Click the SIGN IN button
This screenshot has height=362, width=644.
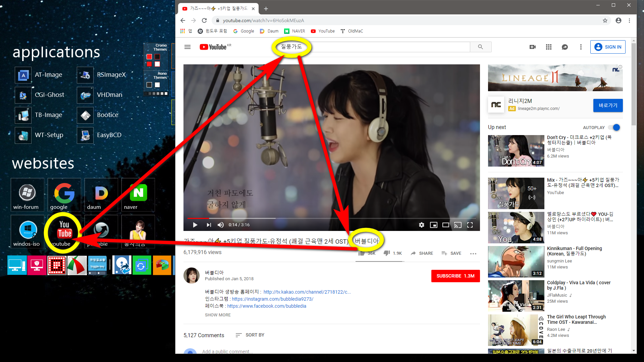click(x=608, y=47)
